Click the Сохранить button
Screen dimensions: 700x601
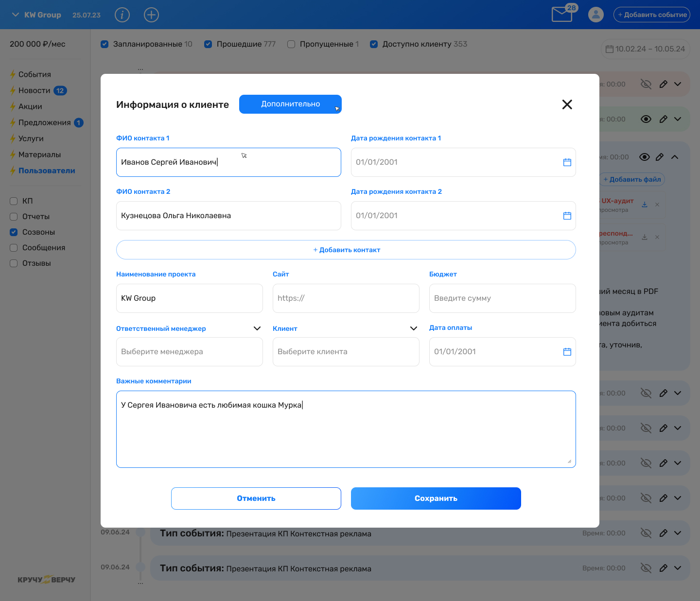click(436, 498)
